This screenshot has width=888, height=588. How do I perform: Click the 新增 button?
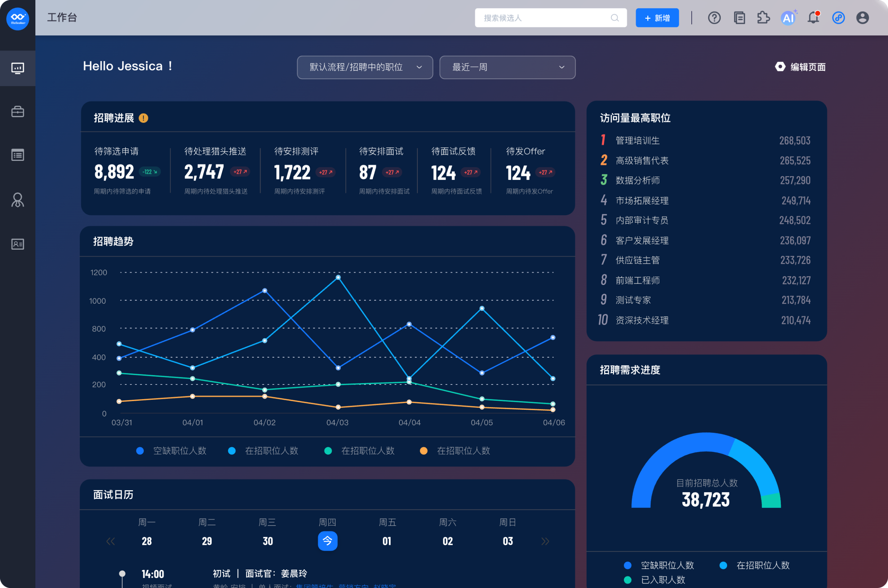pyautogui.click(x=657, y=18)
